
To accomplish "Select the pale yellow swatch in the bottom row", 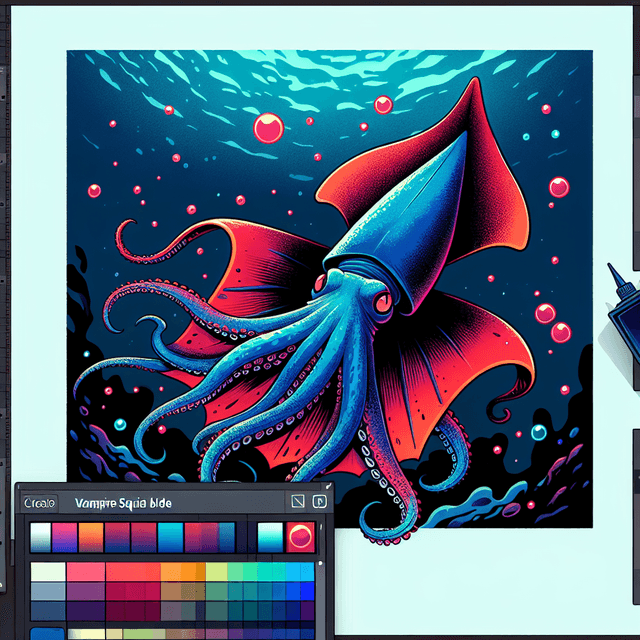I will [x=87, y=634].
